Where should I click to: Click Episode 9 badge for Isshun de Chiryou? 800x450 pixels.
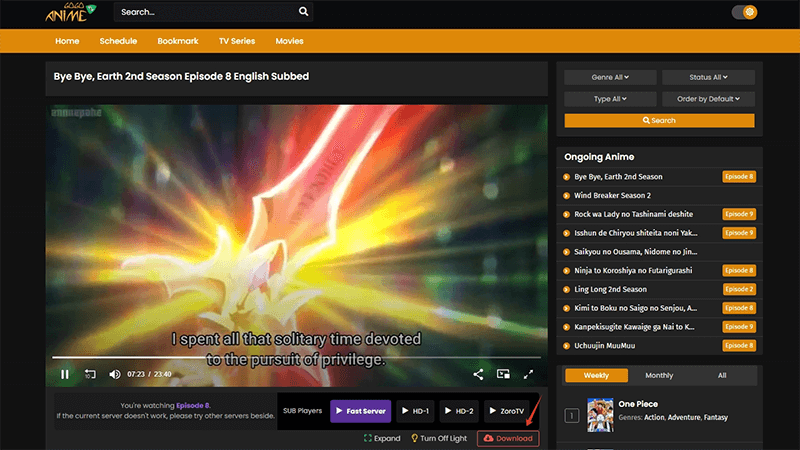[x=739, y=233]
